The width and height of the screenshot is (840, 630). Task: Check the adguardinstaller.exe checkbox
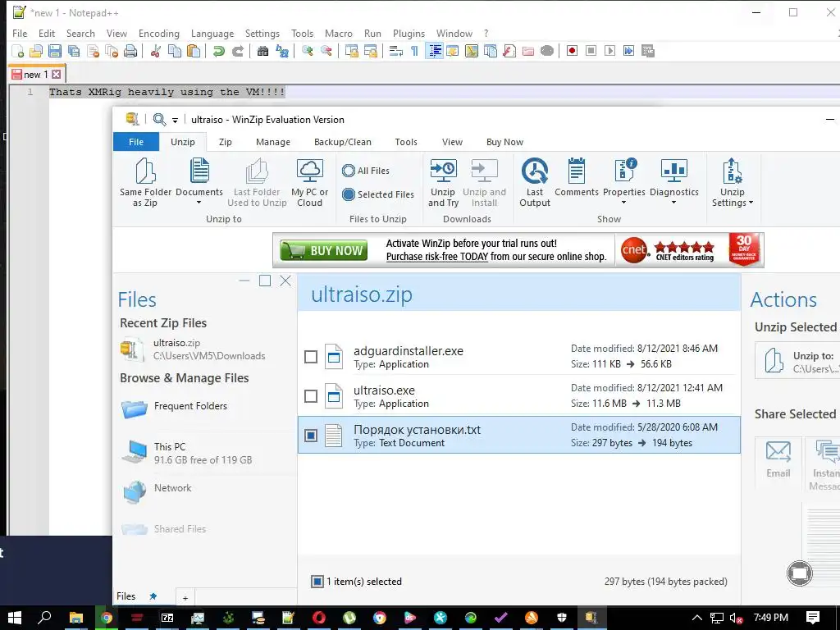(x=311, y=357)
